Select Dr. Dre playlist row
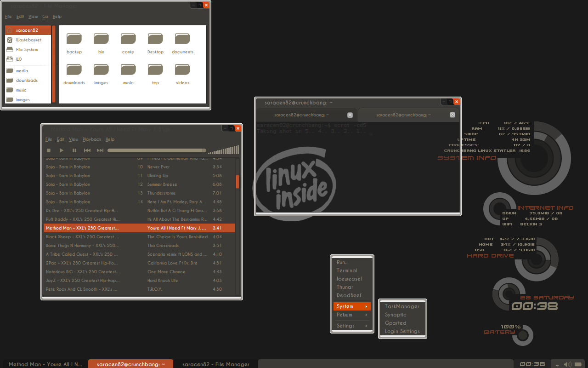588x368 pixels. point(139,211)
